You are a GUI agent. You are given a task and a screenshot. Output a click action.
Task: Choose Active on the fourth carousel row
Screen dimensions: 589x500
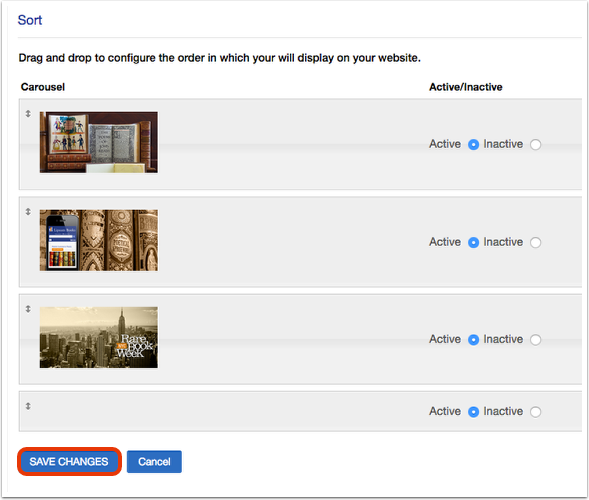tap(473, 412)
